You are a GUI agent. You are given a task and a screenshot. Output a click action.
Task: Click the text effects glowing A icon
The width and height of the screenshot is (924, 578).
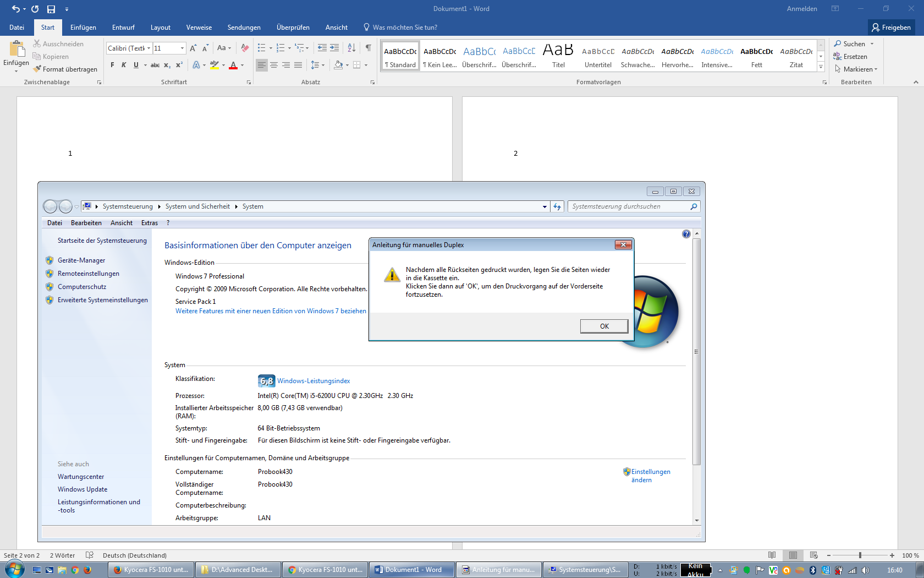coord(196,65)
